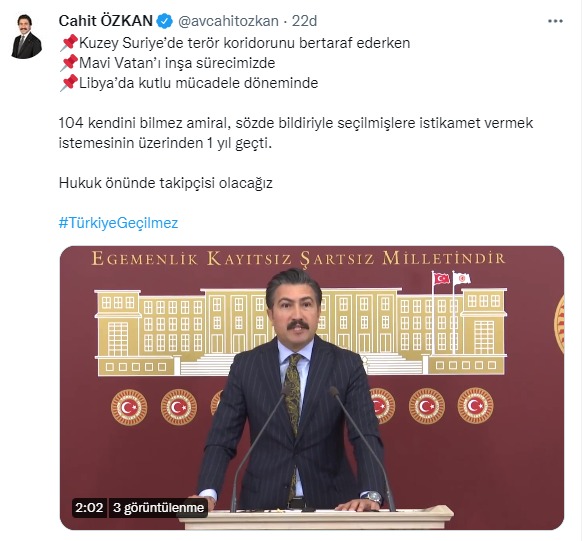Click the 22d timestamp
This screenshot has width=583, height=541.
click(304, 21)
